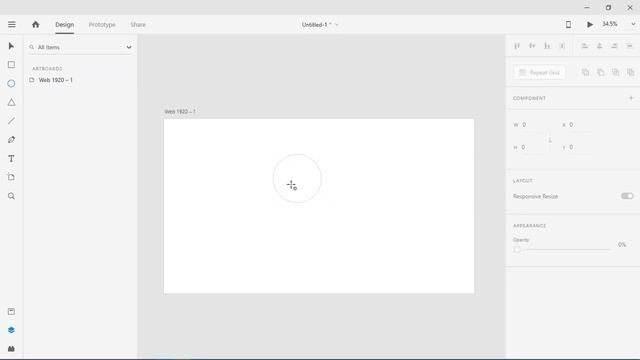Image resolution: width=640 pixels, height=360 pixels.
Task: Click the device preview icon
Action: click(x=568, y=24)
